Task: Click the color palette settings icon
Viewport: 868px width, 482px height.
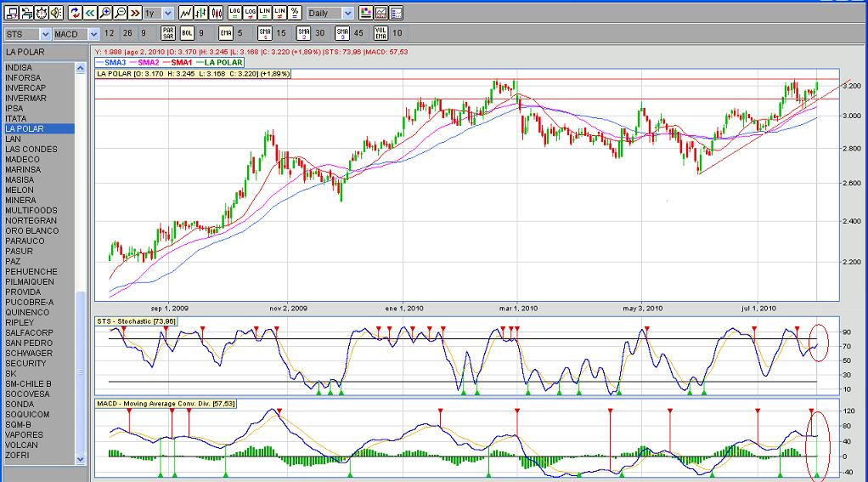Action: 366,13
